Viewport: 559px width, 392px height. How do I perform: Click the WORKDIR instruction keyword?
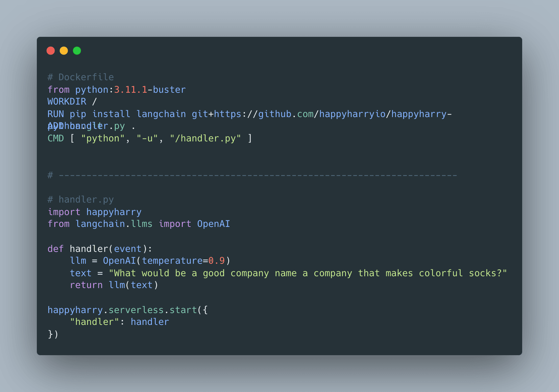pos(67,102)
